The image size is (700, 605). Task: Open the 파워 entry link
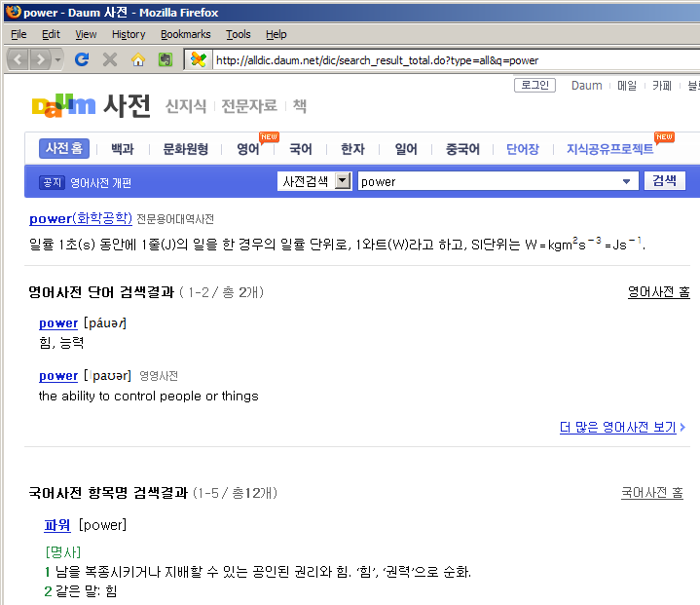pos(57,524)
